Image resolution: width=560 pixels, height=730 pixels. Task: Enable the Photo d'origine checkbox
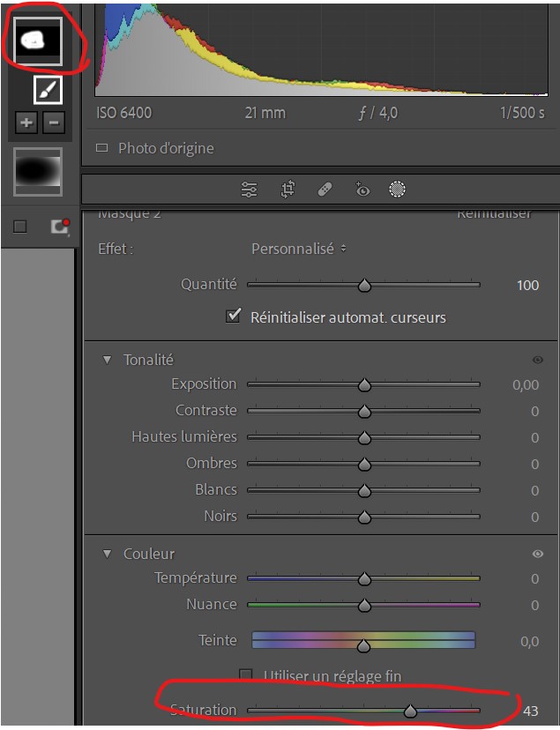tap(102, 148)
